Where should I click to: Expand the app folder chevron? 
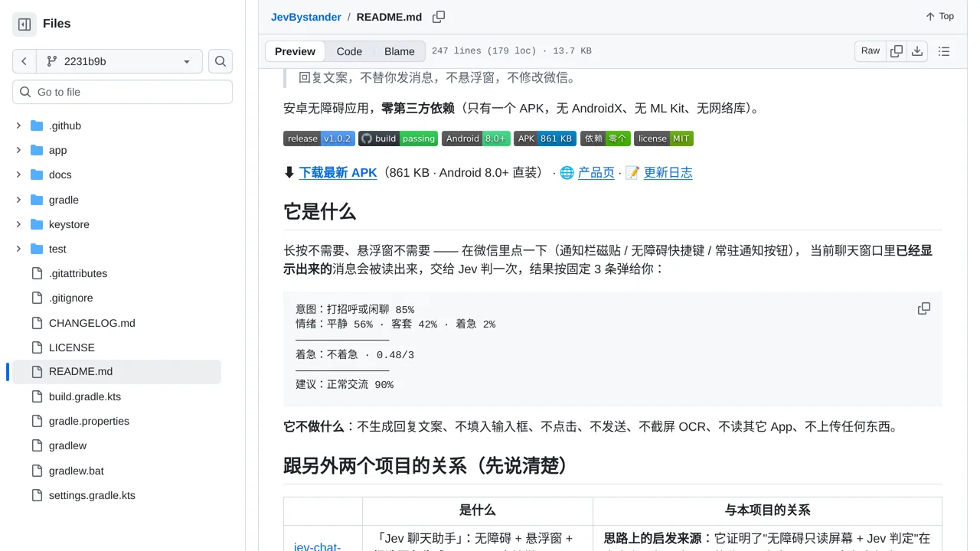click(x=18, y=150)
